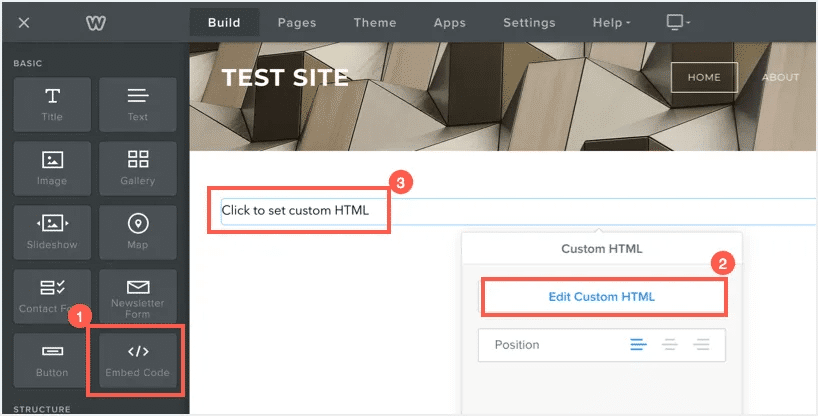
Task: Click the HOME navigation button
Action: [x=704, y=77]
